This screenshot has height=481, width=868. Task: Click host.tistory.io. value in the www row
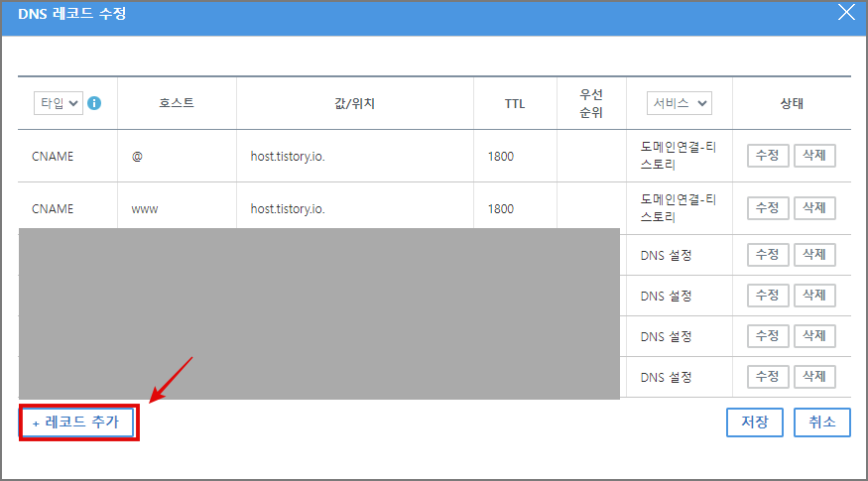pyautogui.click(x=288, y=209)
